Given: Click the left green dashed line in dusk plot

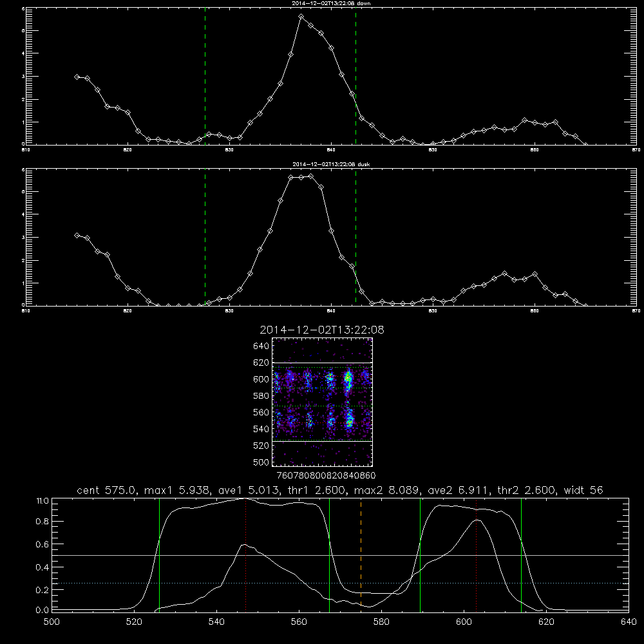Looking at the screenshot, I should 205,237.
